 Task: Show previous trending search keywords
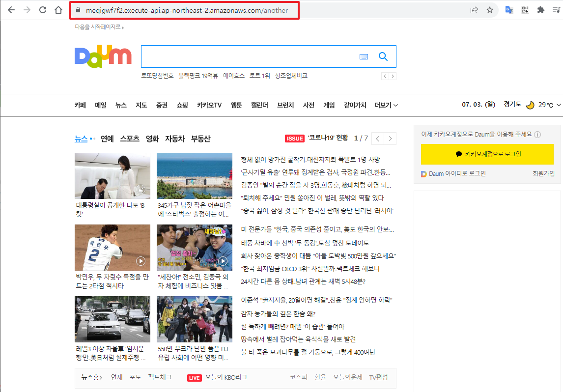385,76
